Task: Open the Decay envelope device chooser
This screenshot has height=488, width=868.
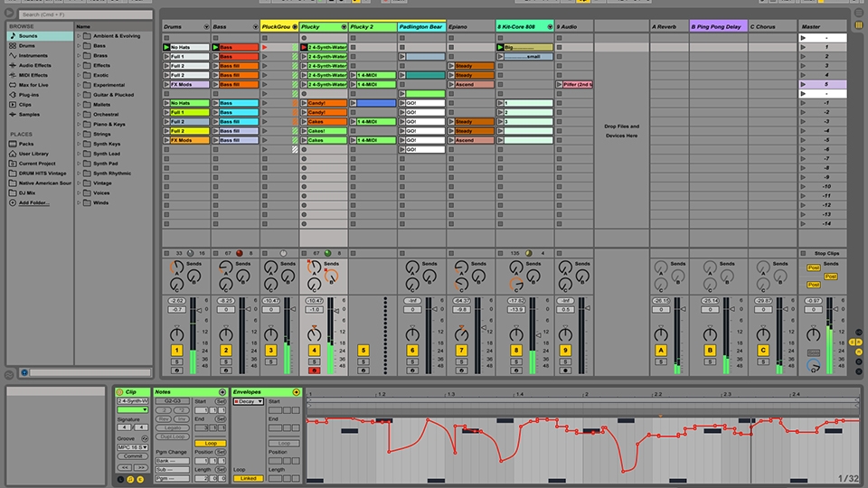Action: [248, 401]
